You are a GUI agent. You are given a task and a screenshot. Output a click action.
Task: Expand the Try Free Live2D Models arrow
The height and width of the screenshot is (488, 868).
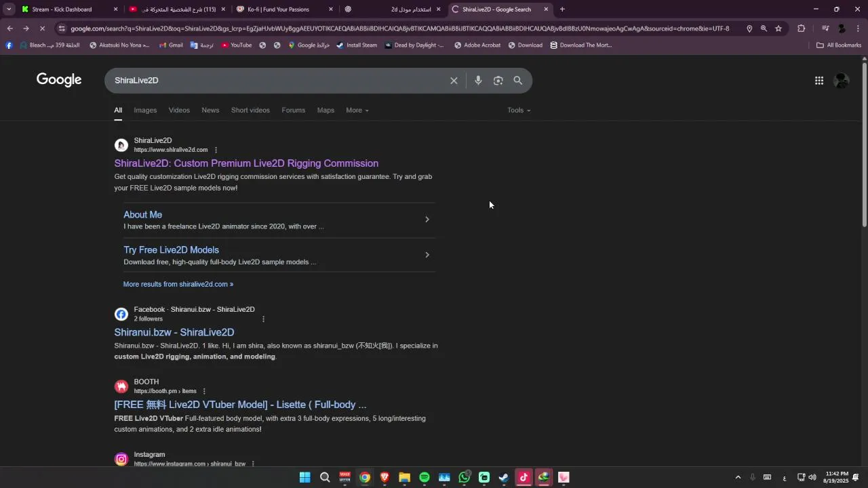pyautogui.click(x=427, y=255)
